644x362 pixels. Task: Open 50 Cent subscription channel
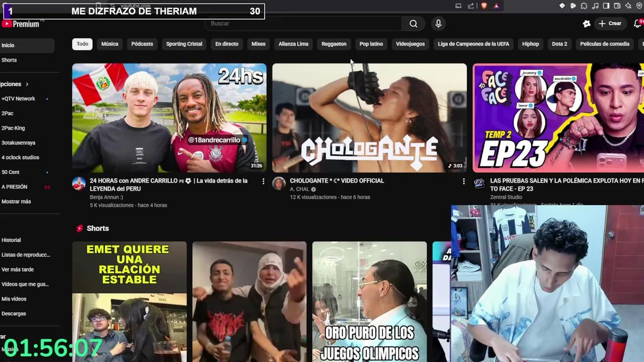click(11, 172)
